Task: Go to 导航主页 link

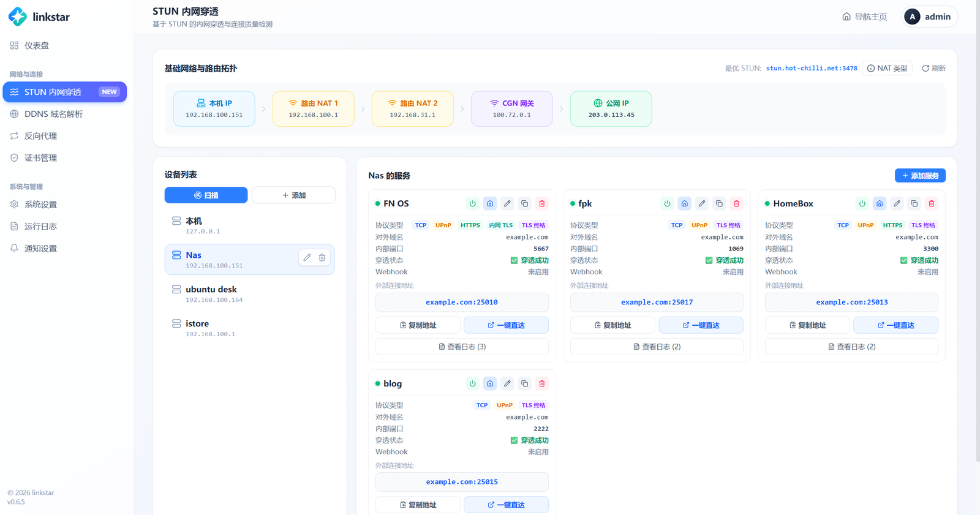Action: [864, 17]
